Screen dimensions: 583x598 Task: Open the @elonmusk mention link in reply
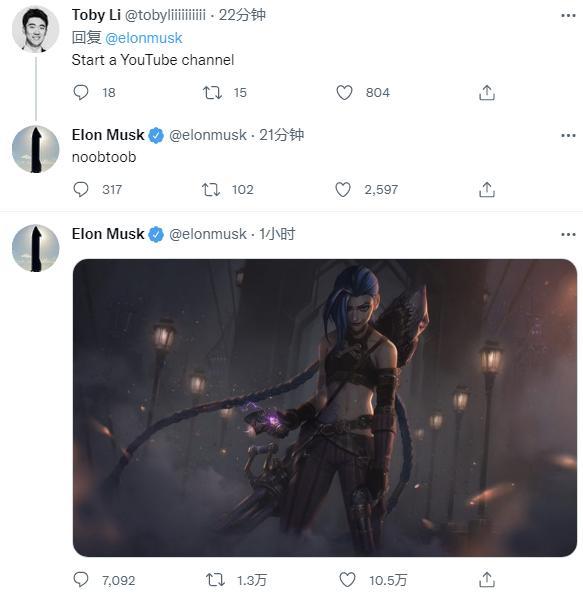point(144,38)
